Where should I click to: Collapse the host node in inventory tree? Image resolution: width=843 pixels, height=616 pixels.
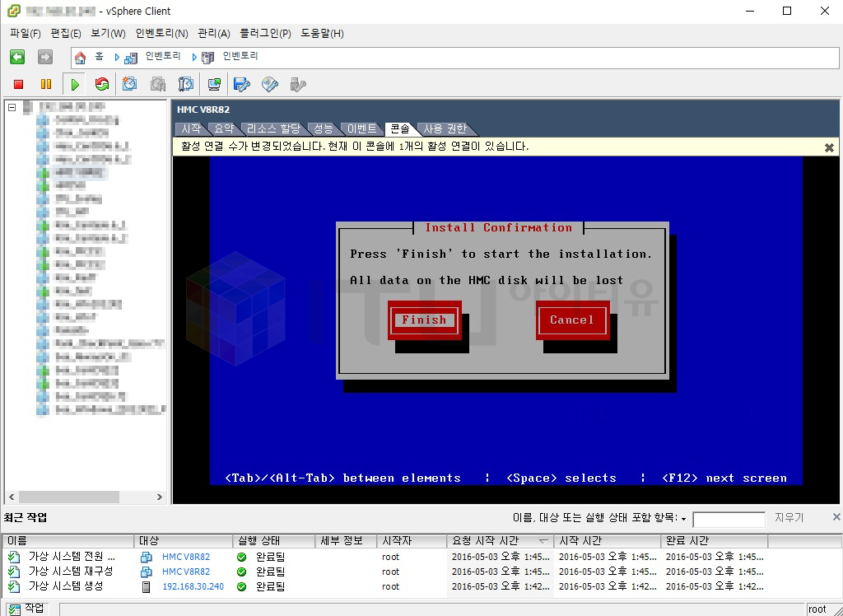12,107
